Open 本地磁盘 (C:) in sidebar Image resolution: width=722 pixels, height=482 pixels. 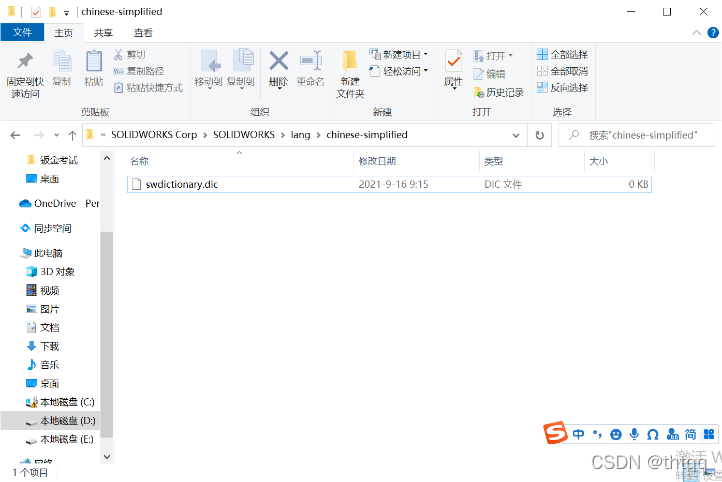pos(60,402)
